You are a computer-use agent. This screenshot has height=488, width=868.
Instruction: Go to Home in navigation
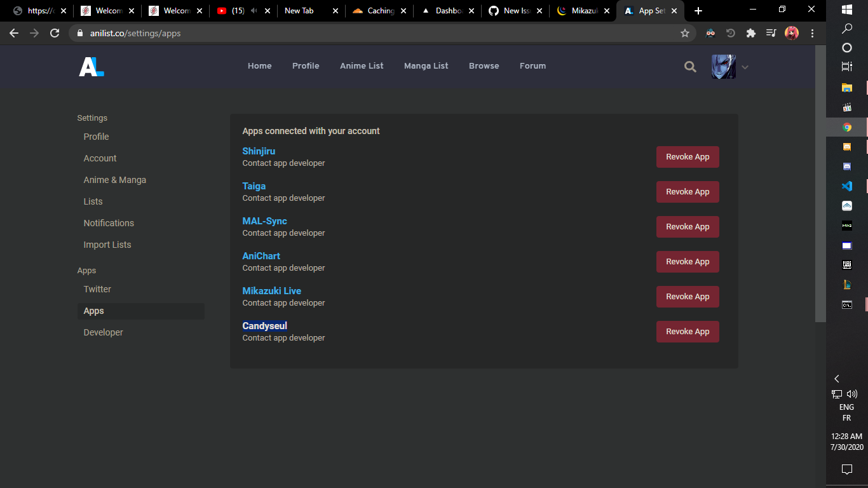click(x=260, y=66)
